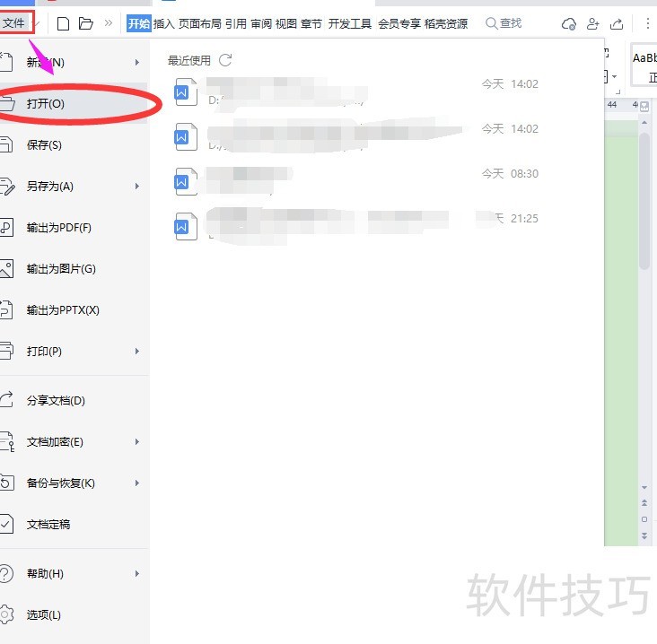657x644 pixels.
Task: Switch to the 开始 ribbon tab
Action: 139,23
